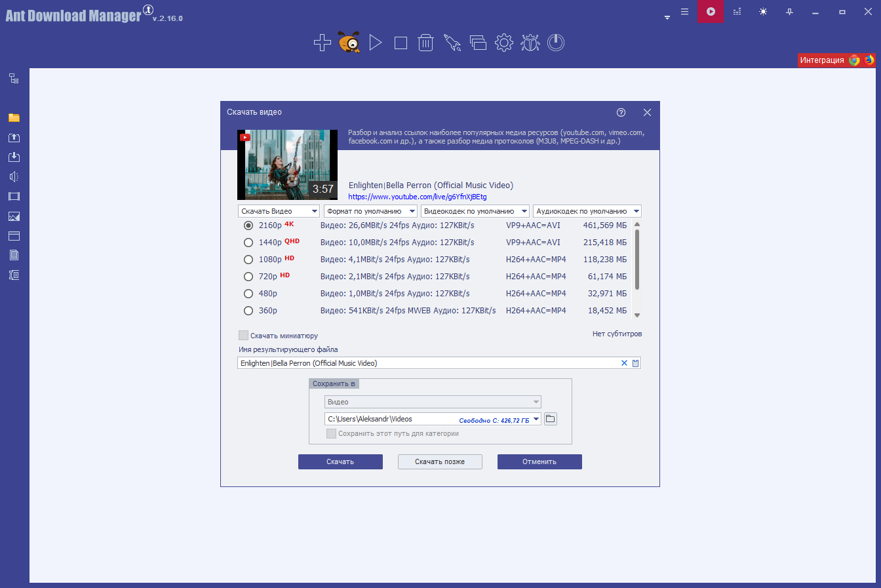The width and height of the screenshot is (881, 588).
Task: Open settings with the gear icon
Action: pos(504,43)
